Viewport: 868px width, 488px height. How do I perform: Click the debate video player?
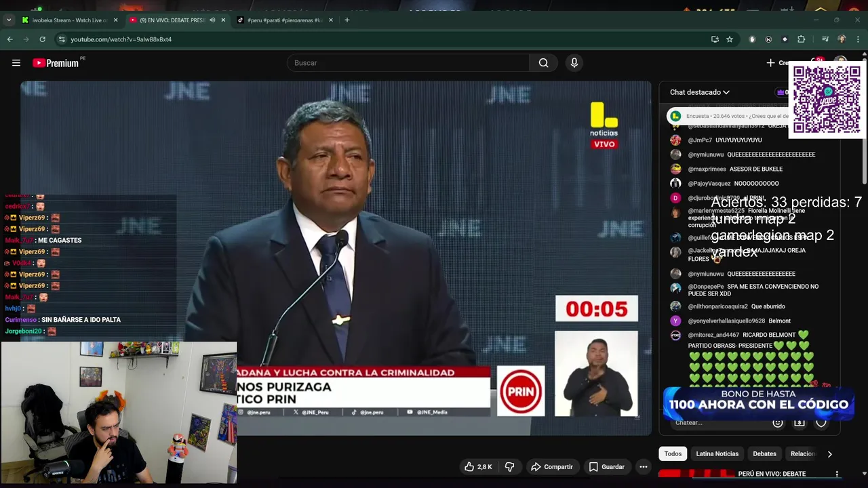(336, 258)
